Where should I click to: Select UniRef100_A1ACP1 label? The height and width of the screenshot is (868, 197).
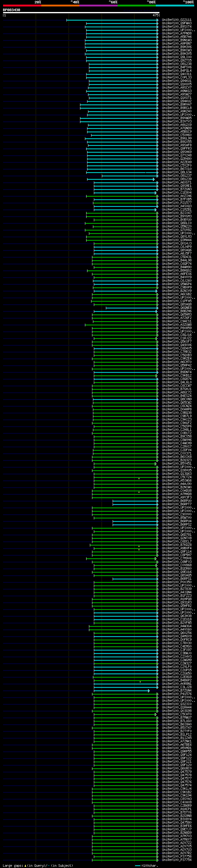pos(176,809)
